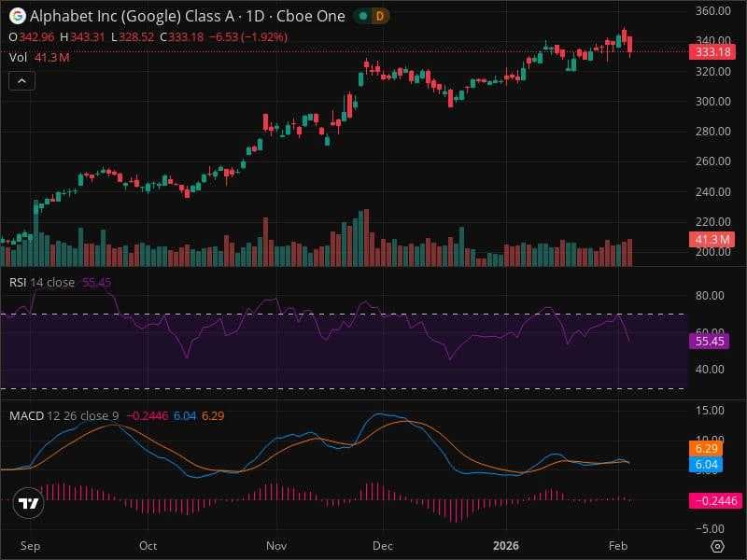Click the Alphabet Inc (Google) Class A title
The image size is (747, 560).
(x=132, y=16)
